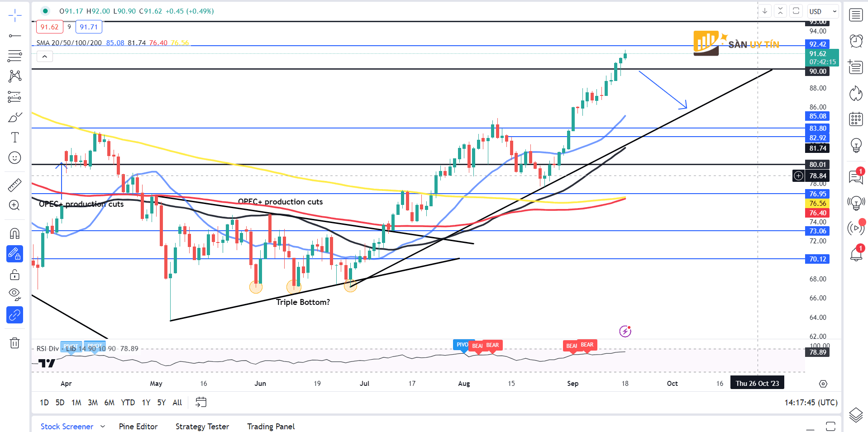Screen dimensions: 868x432
Task: Open the USD currency dropdown
Action: click(823, 11)
